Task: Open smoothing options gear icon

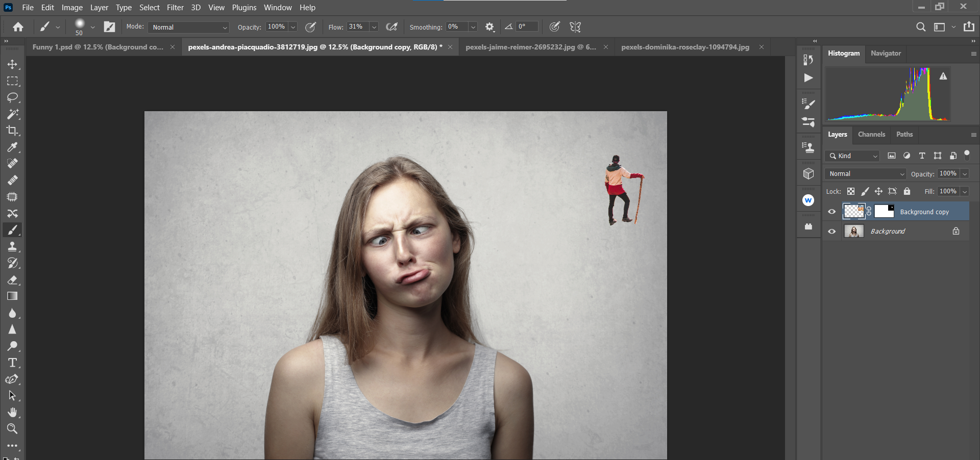Action: click(x=489, y=27)
